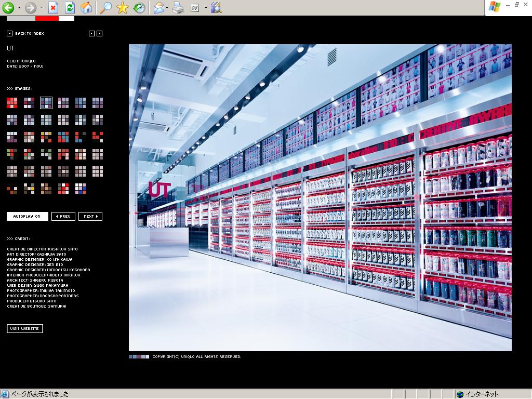Choose the red-and-blue fourth thumbnail in the third row
This screenshot has height=399, width=532.
tap(63, 137)
